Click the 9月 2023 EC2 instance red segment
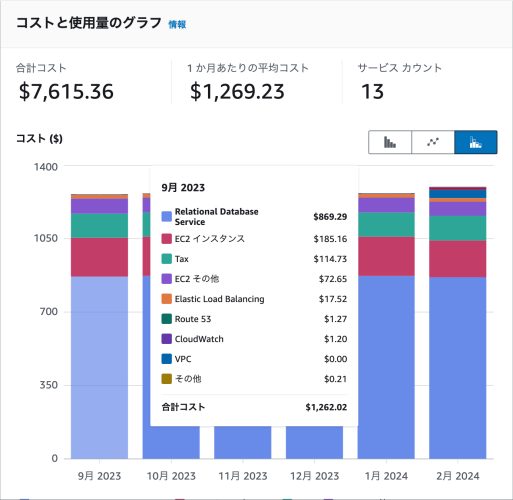 (x=99, y=257)
